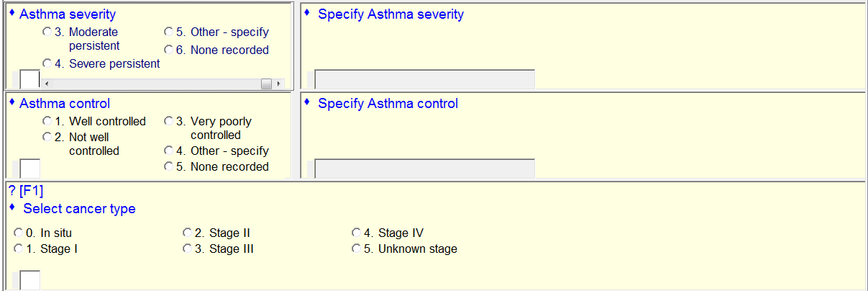Choose Other - specify for asthma control

(168, 151)
